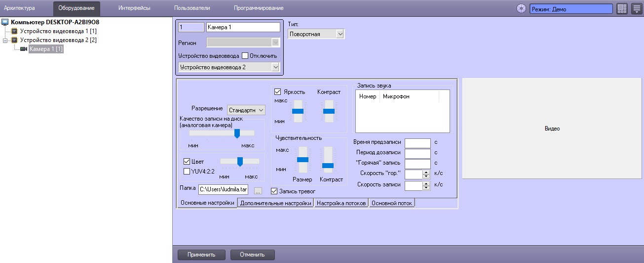The width and height of the screenshot is (644, 263).
Task: Open the Дополнительные настройки tab
Action: (x=276, y=203)
